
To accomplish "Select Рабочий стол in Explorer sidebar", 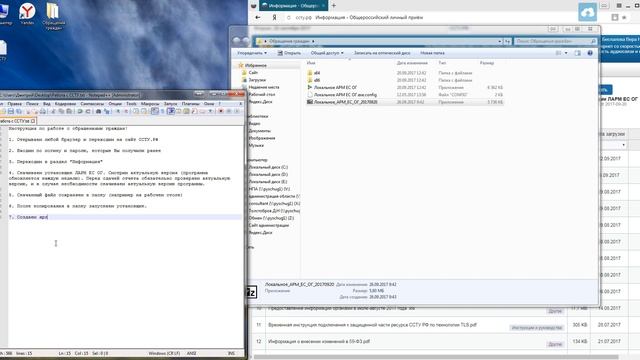I will coord(262,94).
